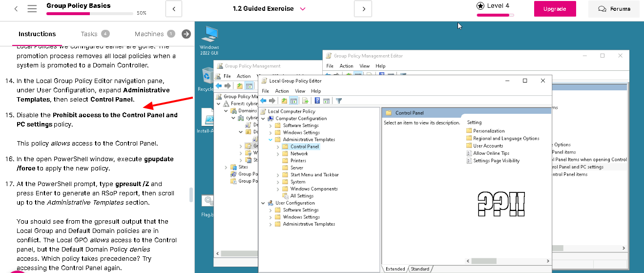Switch to the Tasks tab
This screenshot has width=644, height=273.
point(89,34)
